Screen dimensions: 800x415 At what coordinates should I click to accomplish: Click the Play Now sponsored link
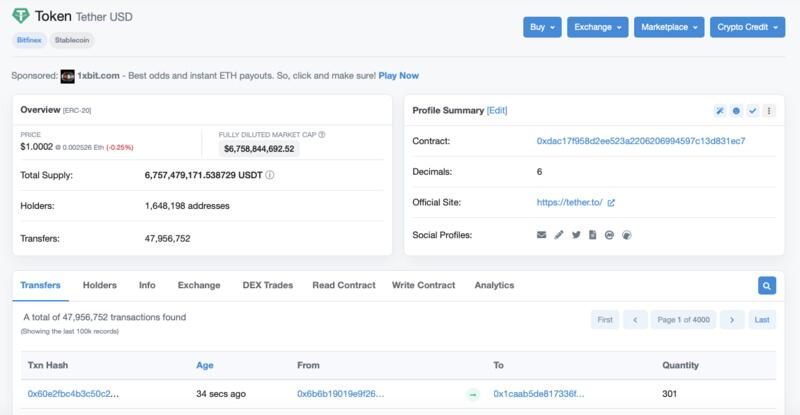398,76
